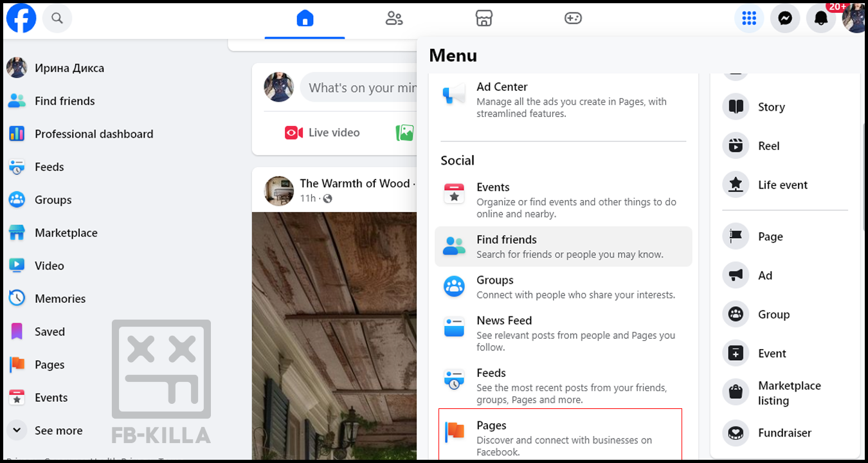Screen dimensions: 868x463
Task: Choose Create Reel in the create panel
Action: (x=768, y=146)
